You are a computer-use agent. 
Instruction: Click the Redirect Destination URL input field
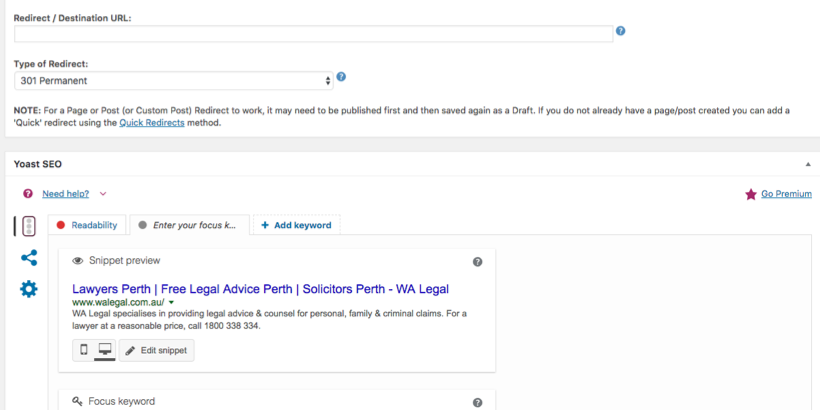(x=313, y=34)
